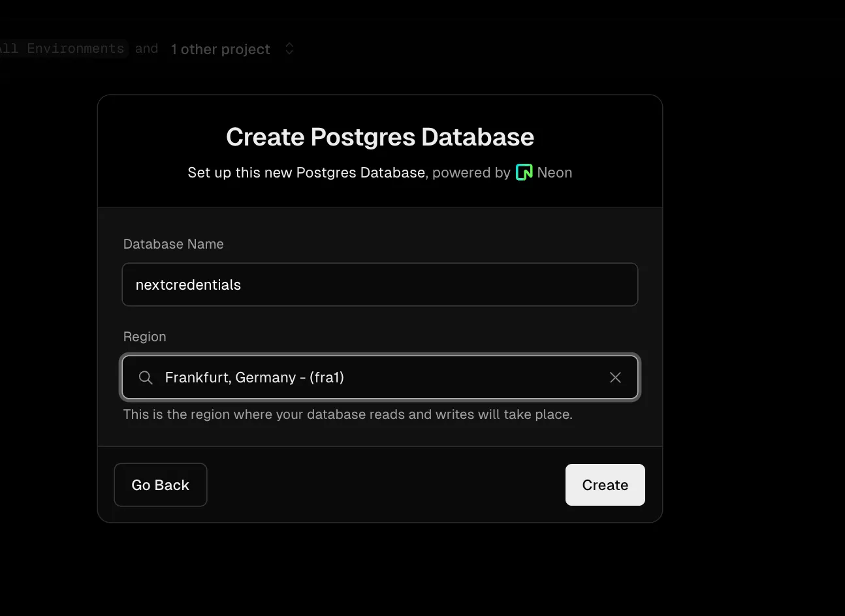Image resolution: width=845 pixels, height=616 pixels.
Task: Click the green Neon logo icon
Action: [x=524, y=172]
